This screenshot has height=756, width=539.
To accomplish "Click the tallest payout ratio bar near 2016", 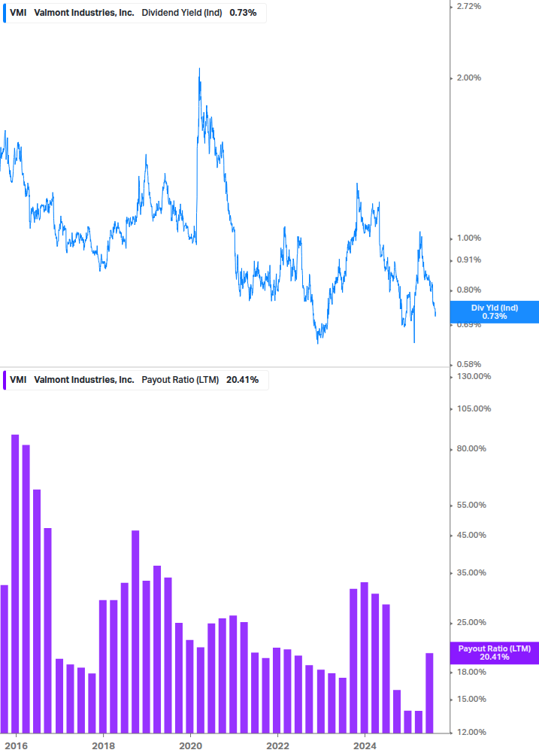I will coord(15,584).
